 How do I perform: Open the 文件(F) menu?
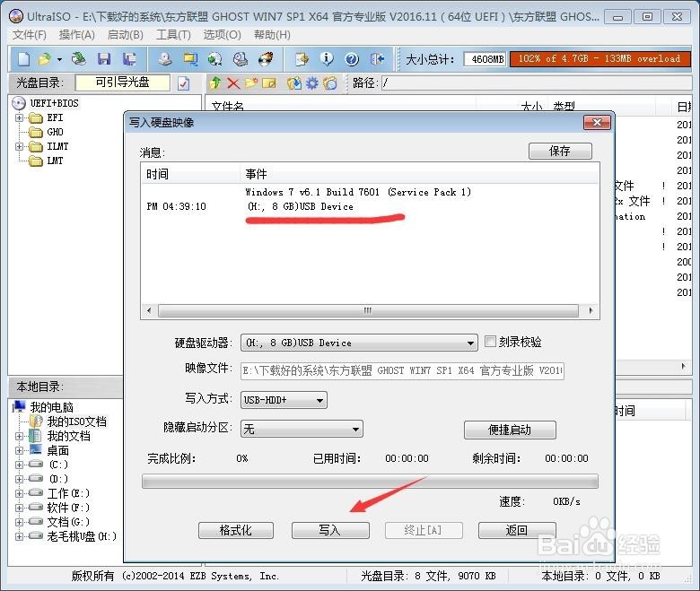pos(30,35)
